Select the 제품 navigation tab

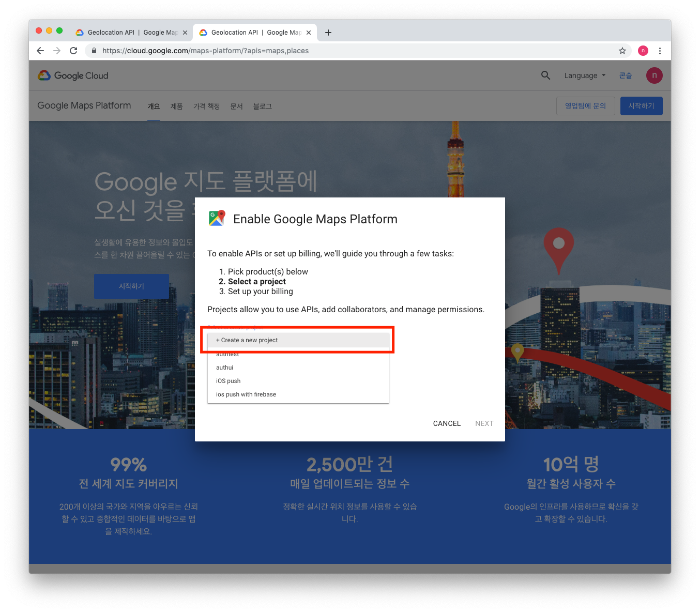click(177, 106)
